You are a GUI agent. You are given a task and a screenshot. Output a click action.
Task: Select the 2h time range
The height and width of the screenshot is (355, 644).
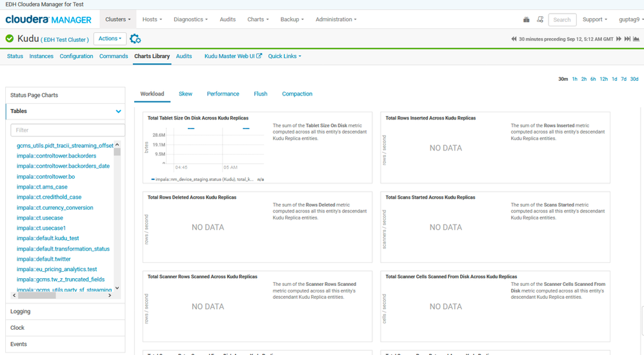click(x=583, y=79)
